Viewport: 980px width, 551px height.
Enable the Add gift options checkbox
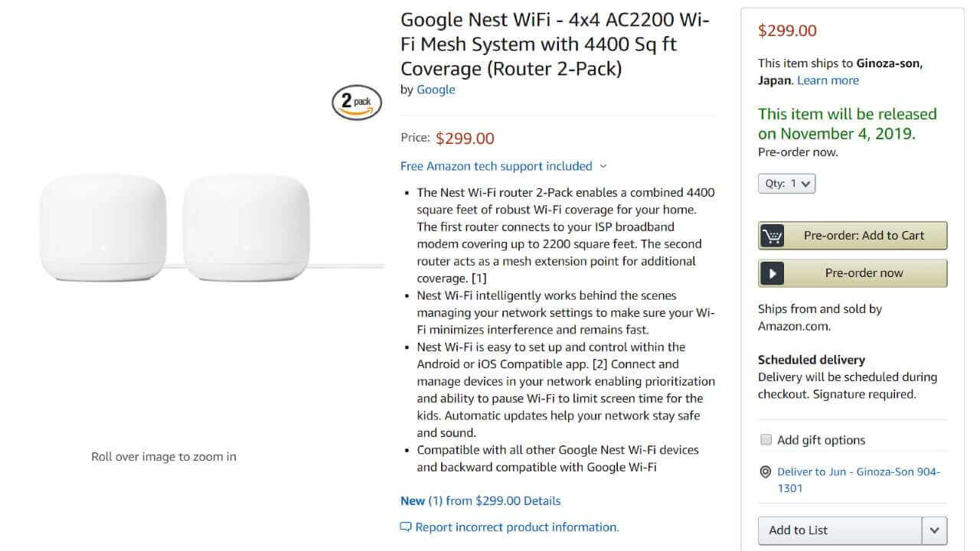(766, 439)
